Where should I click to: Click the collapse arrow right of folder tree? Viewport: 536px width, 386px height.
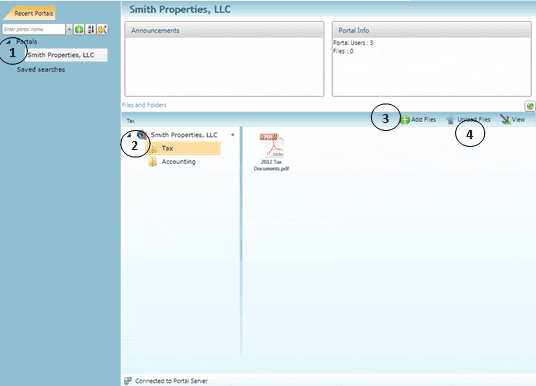[233, 135]
